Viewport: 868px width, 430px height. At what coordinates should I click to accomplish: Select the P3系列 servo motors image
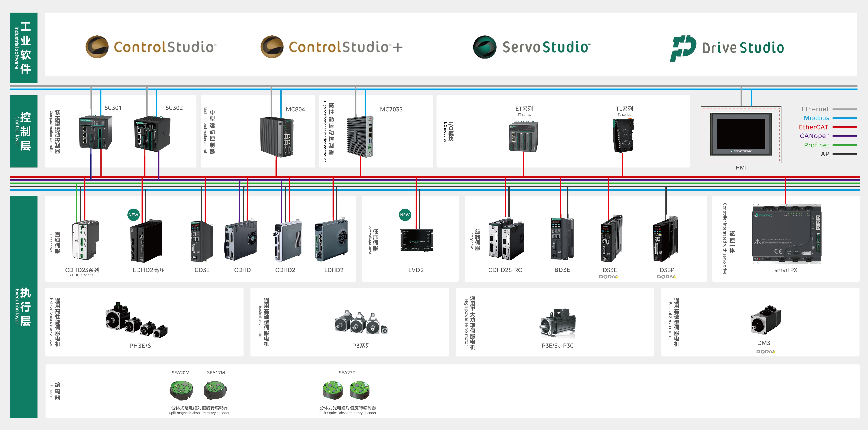(x=361, y=322)
